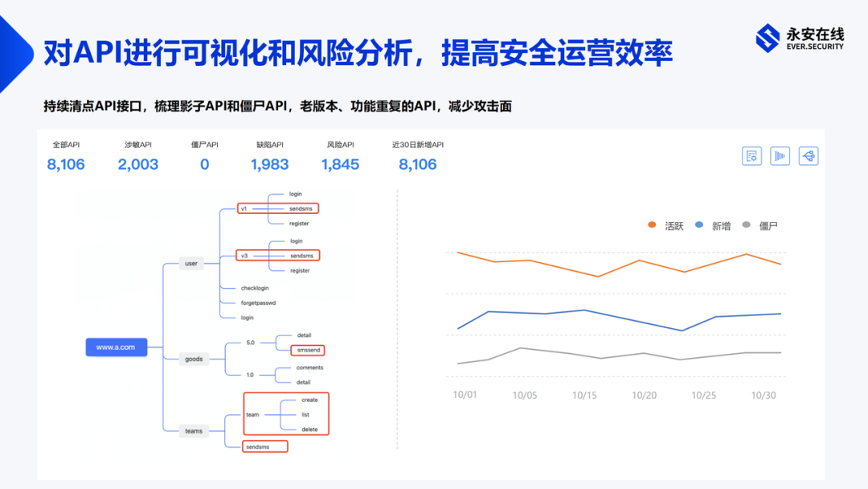Click the 10/25 axis date
This screenshot has width=868, height=489.
tap(703, 396)
